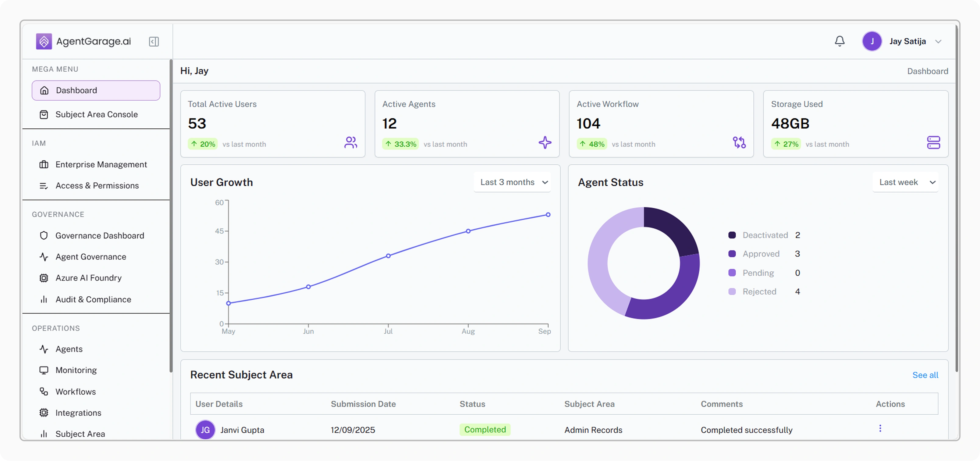Click the AgentGarage.ai logo icon
This screenshot has width=980, height=461.
44,41
